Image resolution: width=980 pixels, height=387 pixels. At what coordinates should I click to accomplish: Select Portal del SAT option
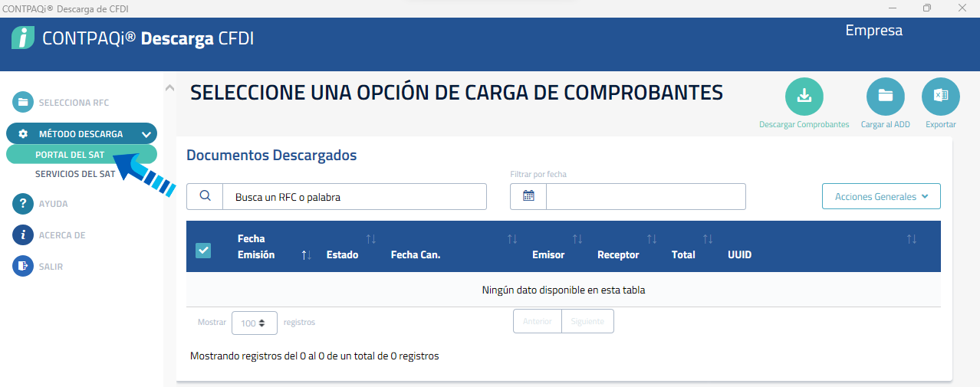(70, 154)
